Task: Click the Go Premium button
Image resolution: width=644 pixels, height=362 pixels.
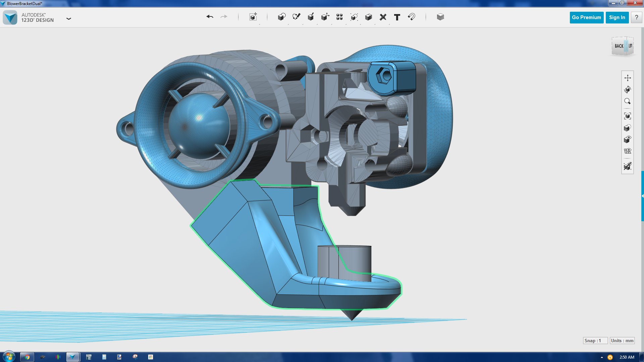Action: pos(586,17)
